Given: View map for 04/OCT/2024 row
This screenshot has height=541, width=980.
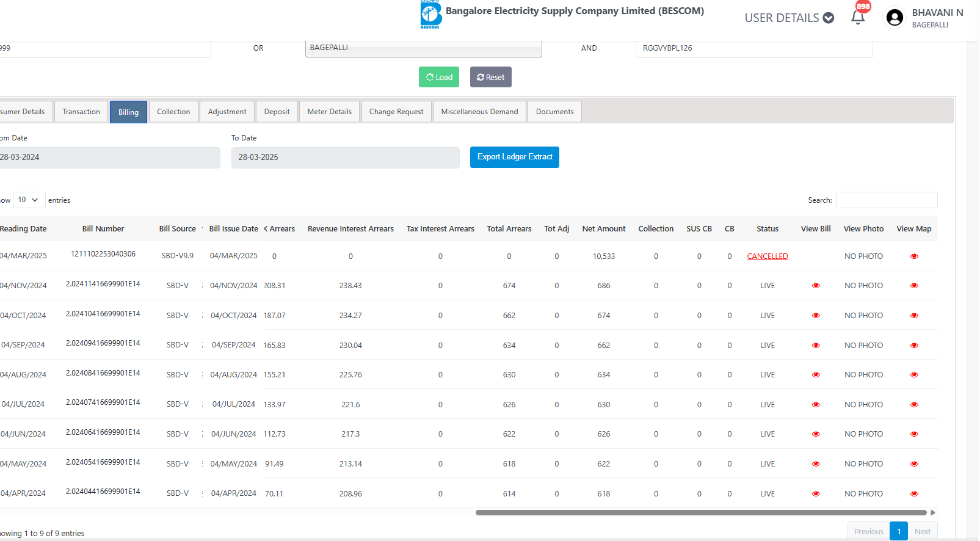Looking at the screenshot, I should pos(914,316).
